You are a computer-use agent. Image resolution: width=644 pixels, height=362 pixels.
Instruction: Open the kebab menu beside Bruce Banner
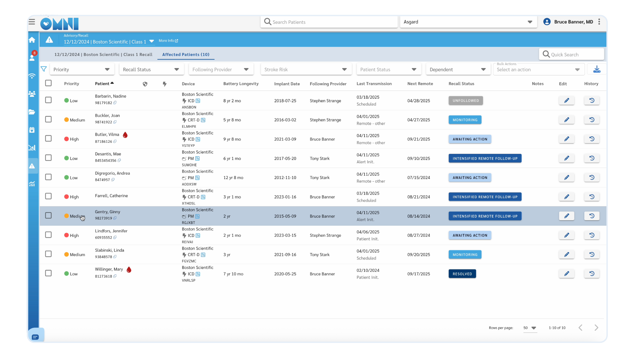tap(599, 22)
